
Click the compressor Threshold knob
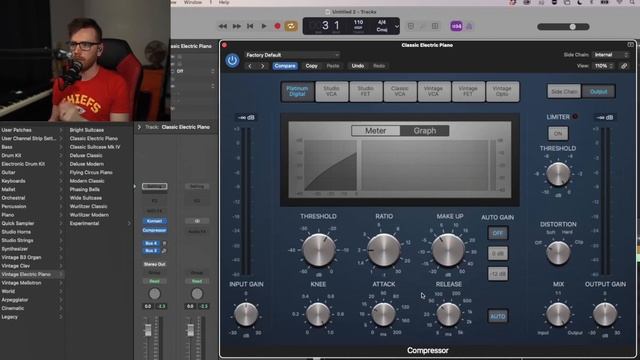[x=319, y=249]
